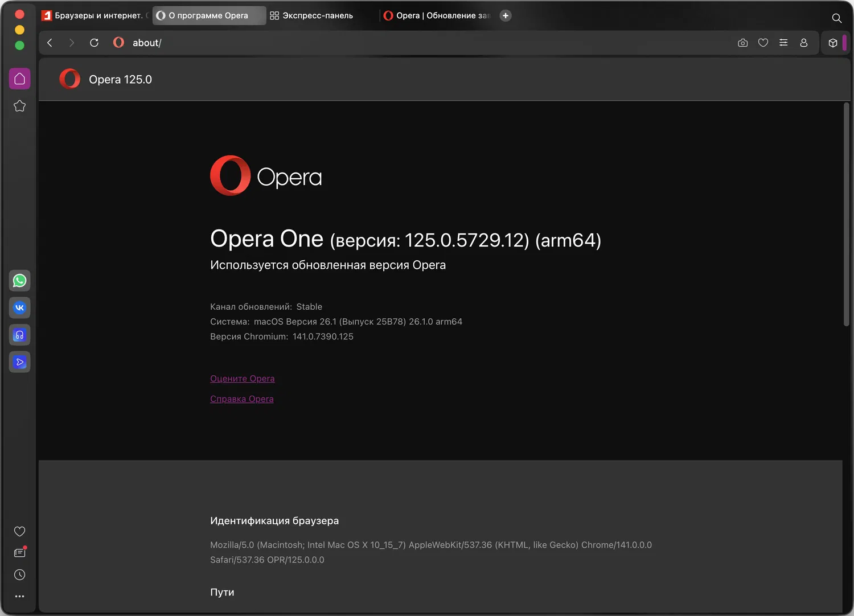Click the Версия Chromium 141.0.7390.125 line
The height and width of the screenshot is (616, 854).
(282, 336)
